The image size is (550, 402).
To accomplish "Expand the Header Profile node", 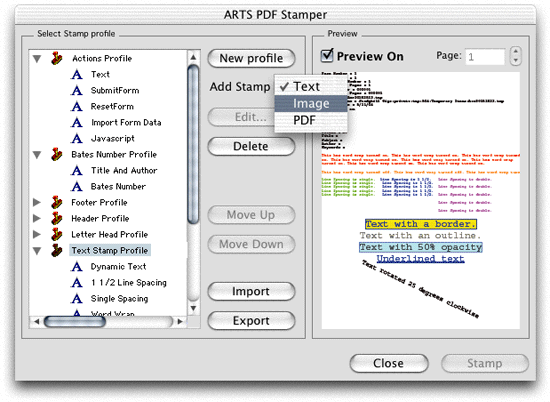I will point(36,218).
